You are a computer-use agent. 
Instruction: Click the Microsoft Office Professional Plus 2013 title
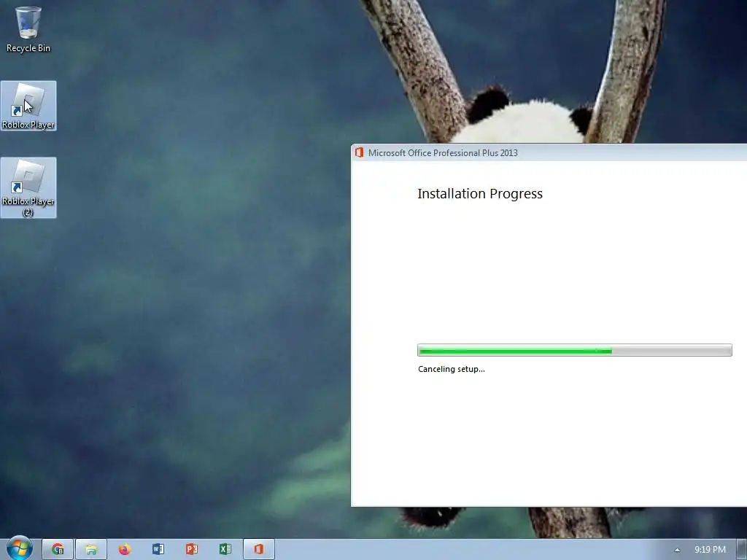443,153
